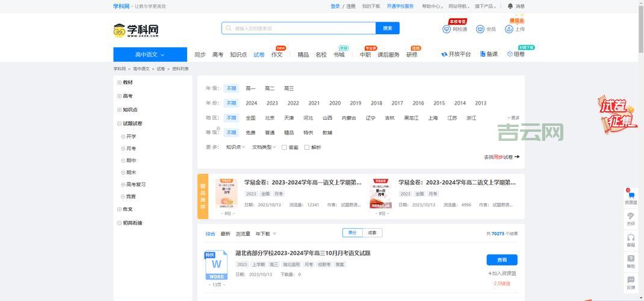Expand 高考 tree node in sidebar
The width and height of the screenshot is (644, 301).
[x=120, y=96]
